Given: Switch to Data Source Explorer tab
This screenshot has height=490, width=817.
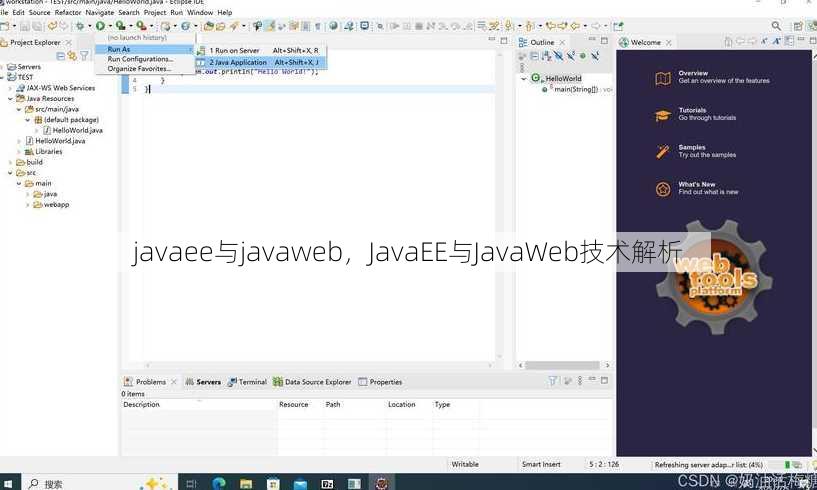Looking at the screenshot, I should click(x=313, y=382).
